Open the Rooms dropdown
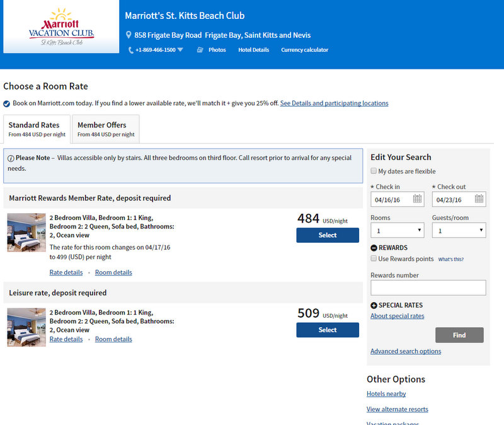 coord(398,230)
